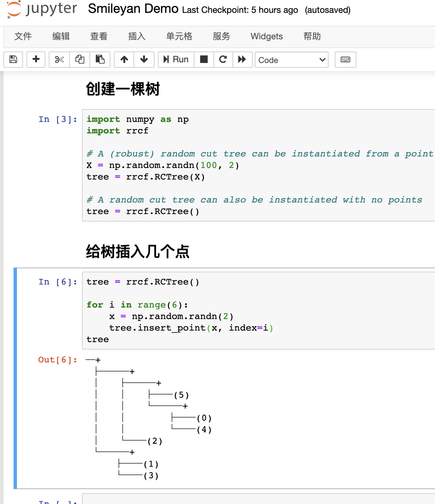Click the 'for i in range(6):' line
This screenshot has height=504, width=435.
pos(137,305)
